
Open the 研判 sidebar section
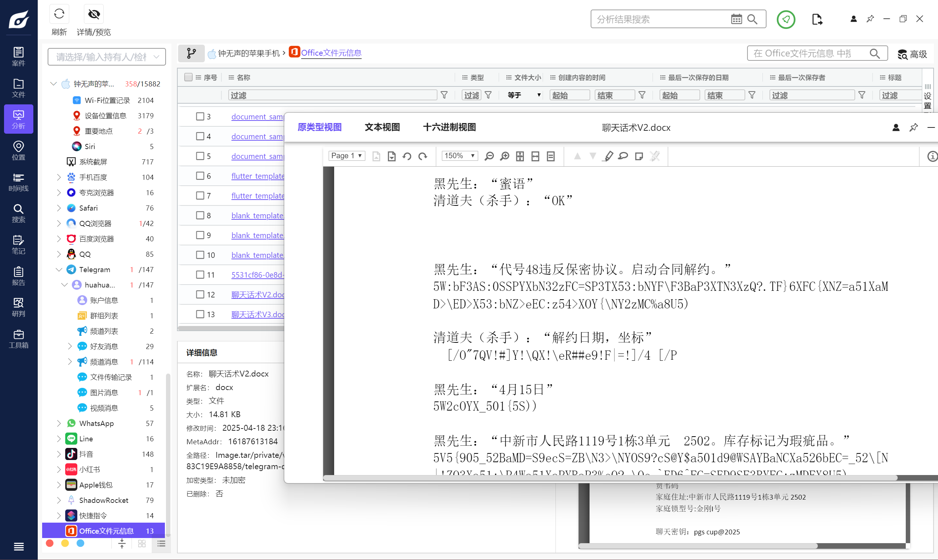[18, 307]
